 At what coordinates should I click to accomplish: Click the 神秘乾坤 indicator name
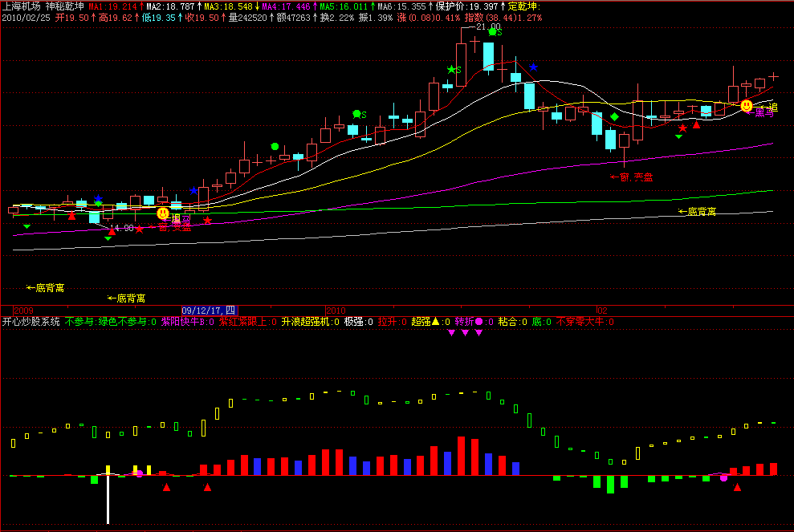66,6
